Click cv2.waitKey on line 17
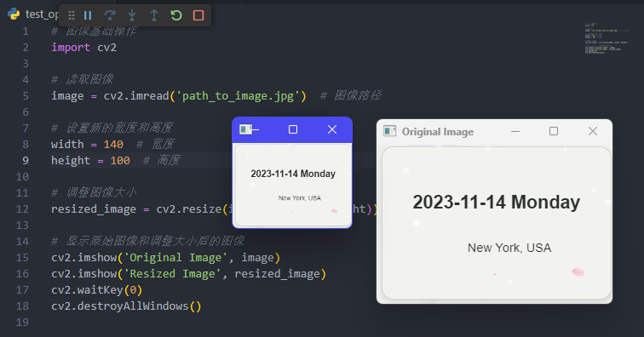Viewport: 644px width, 337px height. [87, 290]
